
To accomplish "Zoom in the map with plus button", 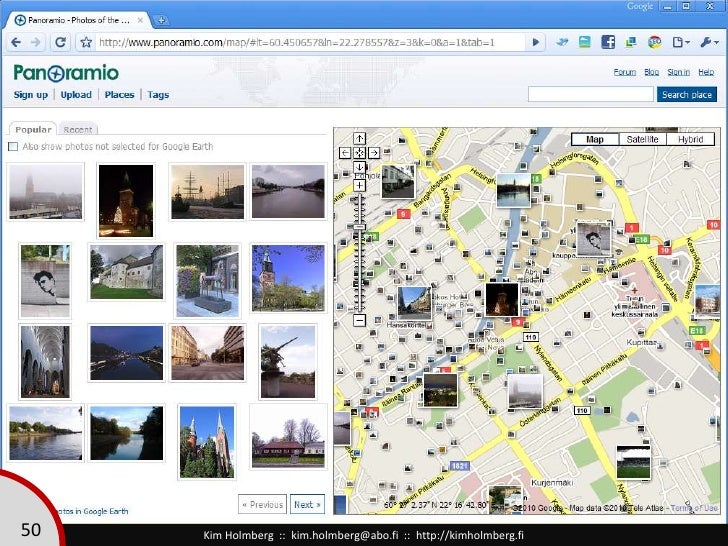I will coord(360,185).
